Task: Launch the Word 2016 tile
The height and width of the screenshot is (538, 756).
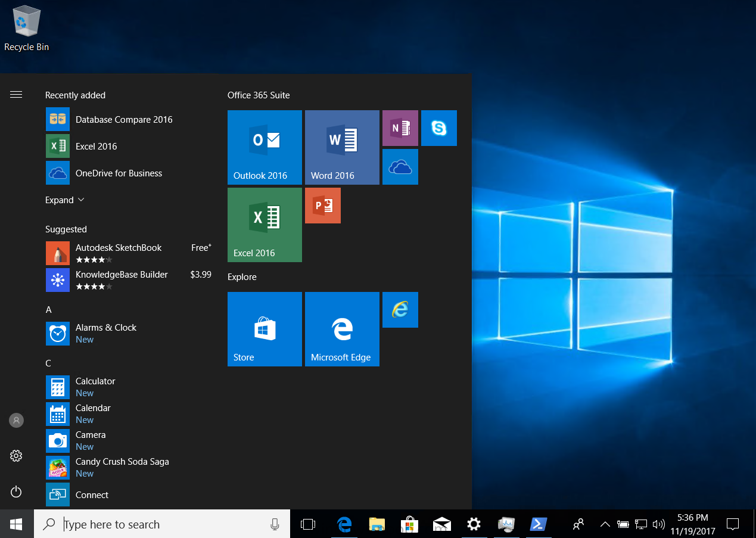Action: (342, 147)
